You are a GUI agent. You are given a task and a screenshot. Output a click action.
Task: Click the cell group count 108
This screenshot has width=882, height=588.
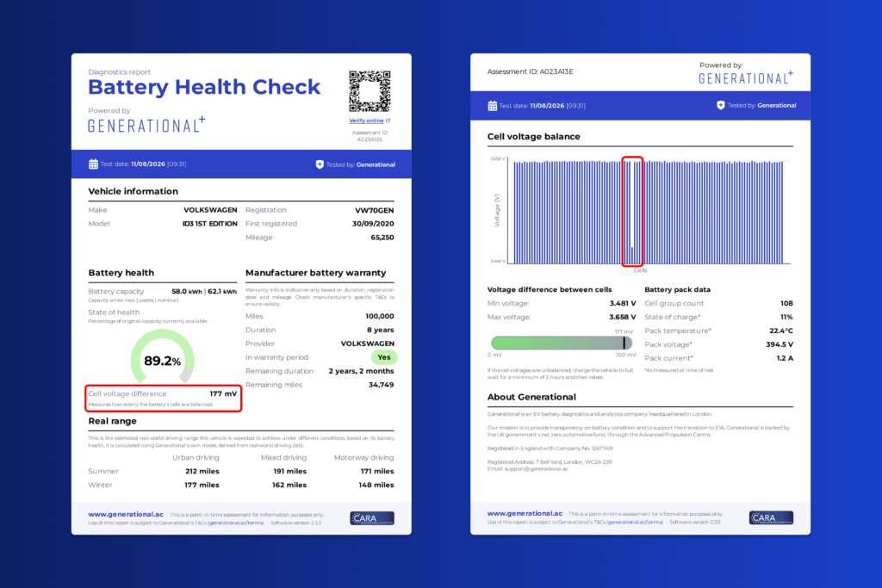click(x=786, y=304)
